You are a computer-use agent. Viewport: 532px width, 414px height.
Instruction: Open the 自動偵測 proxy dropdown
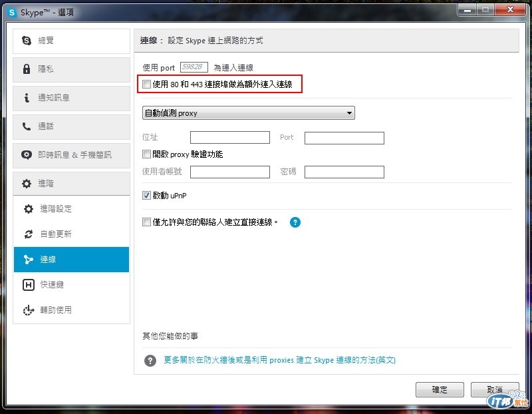(248, 113)
